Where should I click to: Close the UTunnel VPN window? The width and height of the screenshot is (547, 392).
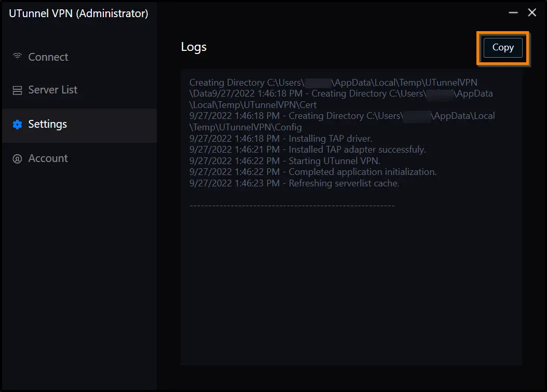(x=532, y=12)
